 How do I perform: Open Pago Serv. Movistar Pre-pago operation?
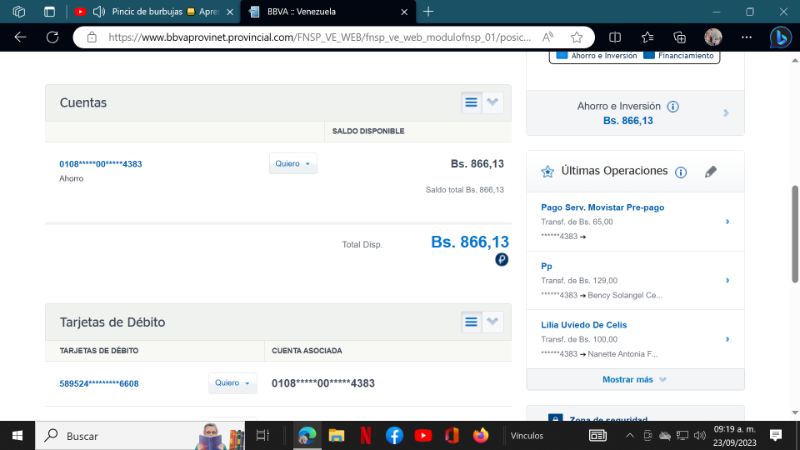tap(603, 208)
